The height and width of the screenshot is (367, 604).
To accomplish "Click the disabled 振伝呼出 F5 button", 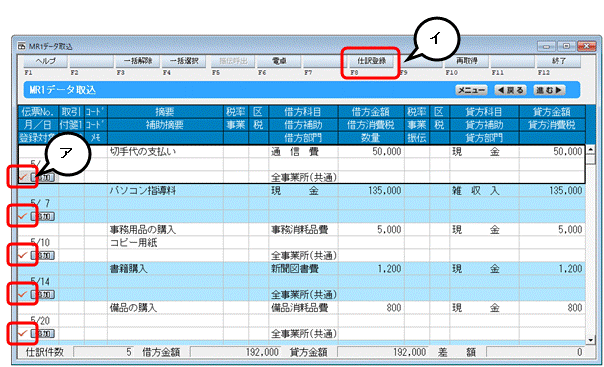I will pos(233,61).
